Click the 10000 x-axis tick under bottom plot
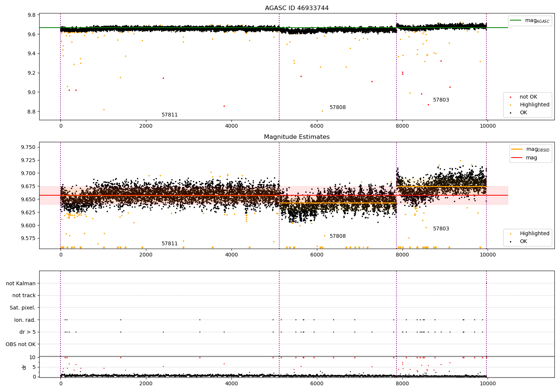This screenshot has width=560, height=392. point(488,384)
